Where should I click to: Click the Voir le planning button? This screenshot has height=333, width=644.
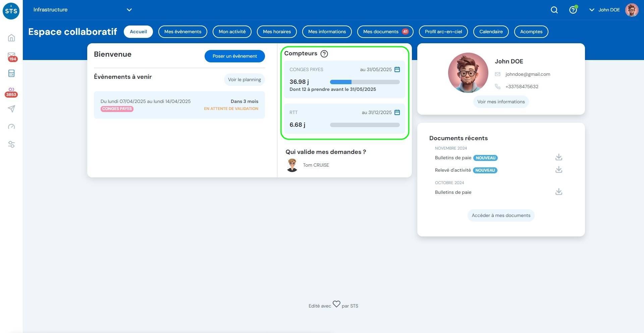[x=244, y=79]
